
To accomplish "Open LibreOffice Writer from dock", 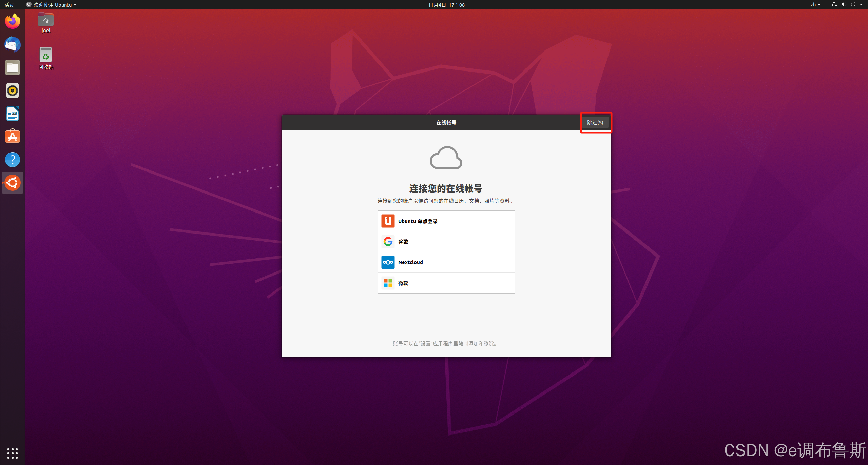I will (13, 114).
